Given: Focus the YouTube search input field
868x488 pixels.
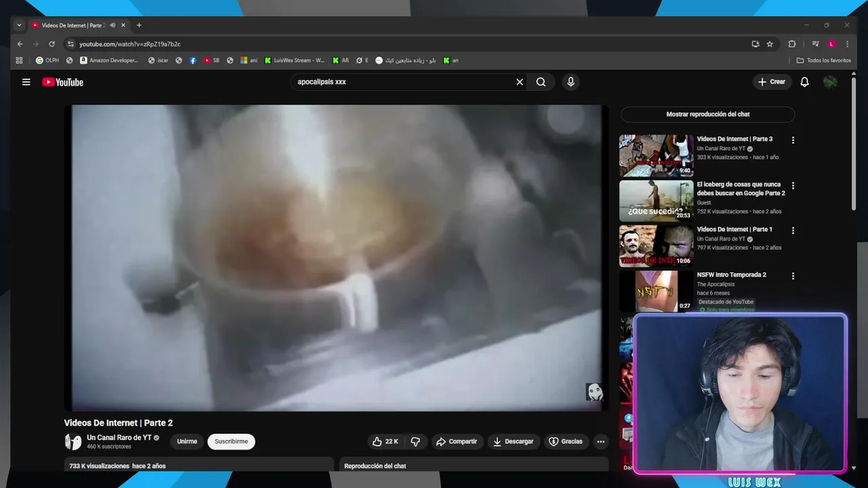Looking at the screenshot, I should [x=403, y=82].
